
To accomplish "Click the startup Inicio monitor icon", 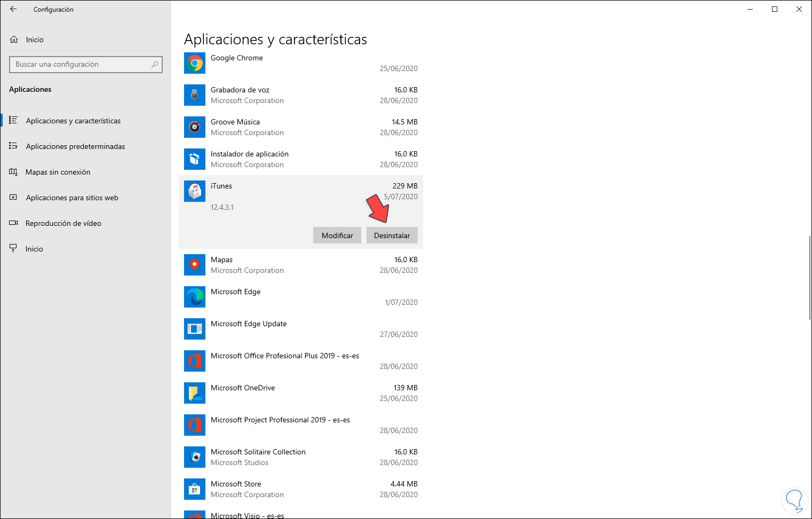I will 13,249.
